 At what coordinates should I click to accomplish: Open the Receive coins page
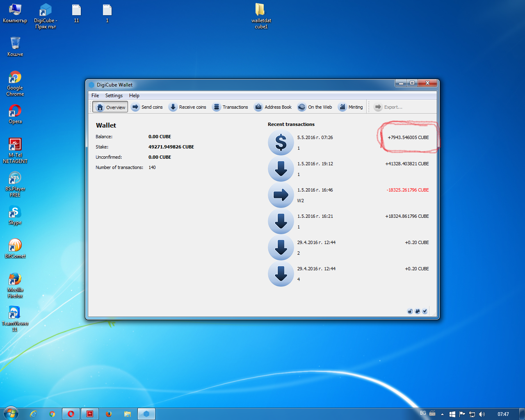pyautogui.click(x=187, y=107)
